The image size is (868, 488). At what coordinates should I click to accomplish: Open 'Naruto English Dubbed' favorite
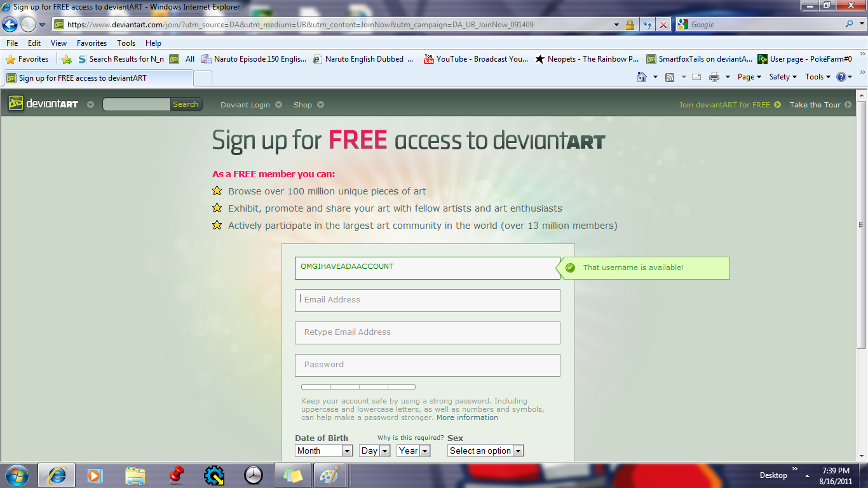tap(363, 59)
